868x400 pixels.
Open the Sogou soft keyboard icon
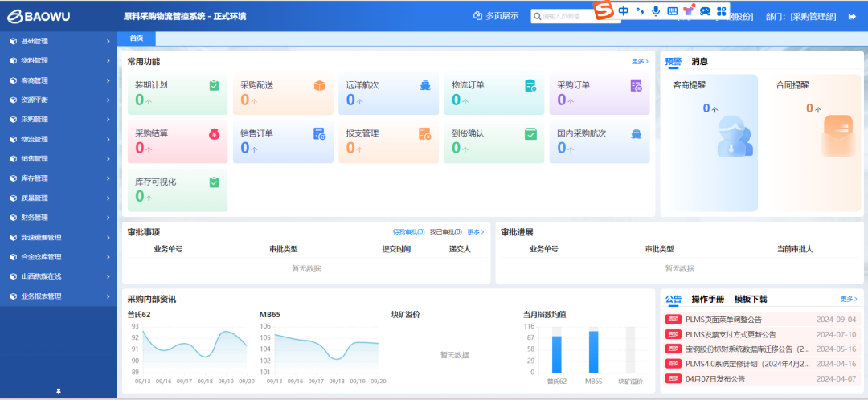[x=672, y=11]
